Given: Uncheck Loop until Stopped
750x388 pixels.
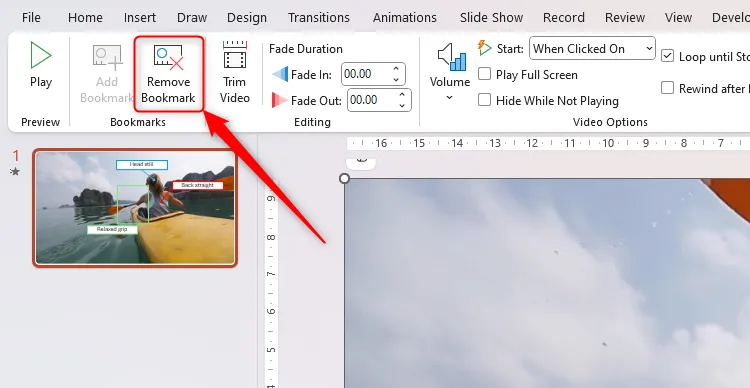Looking at the screenshot, I should click(667, 56).
